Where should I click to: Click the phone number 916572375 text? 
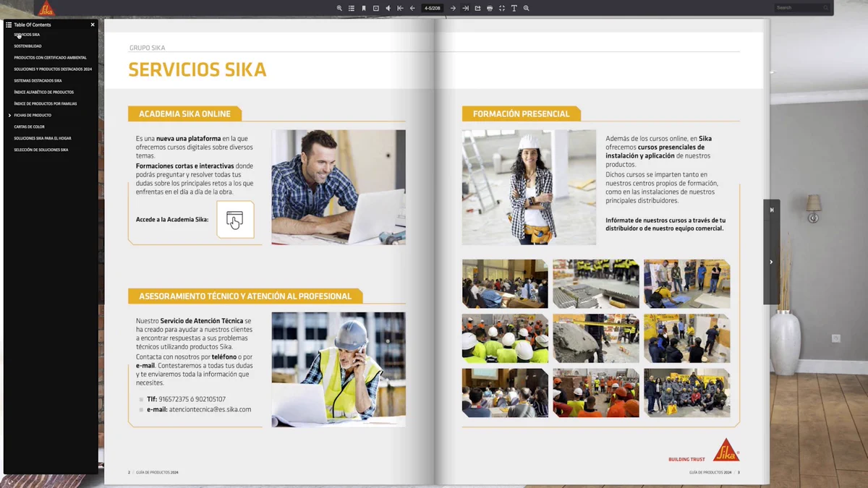[x=174, y=399]
